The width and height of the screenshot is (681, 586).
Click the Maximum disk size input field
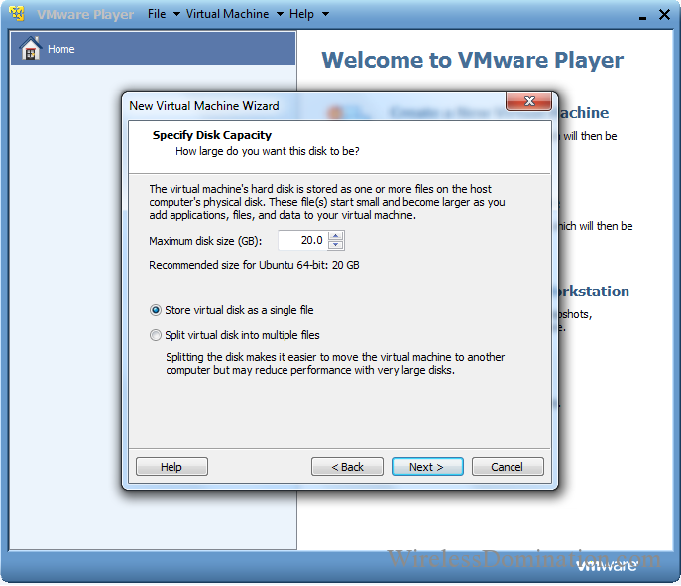(x=303, y=241)
